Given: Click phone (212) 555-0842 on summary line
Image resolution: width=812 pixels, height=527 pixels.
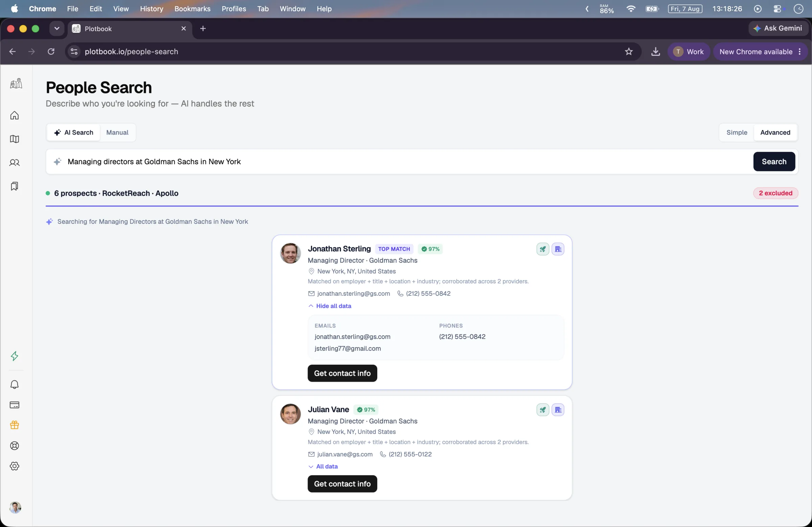Looking at the screenshot, I should [x=428, y=293].
